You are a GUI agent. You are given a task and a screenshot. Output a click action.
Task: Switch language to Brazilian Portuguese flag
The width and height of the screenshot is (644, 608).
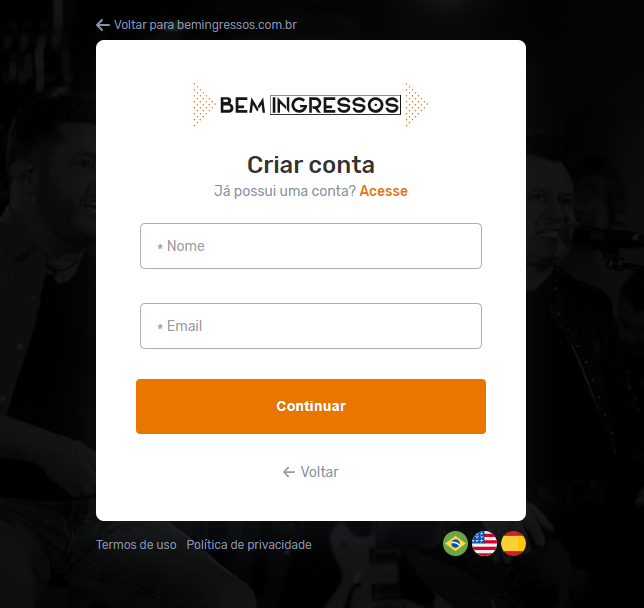tap(455, 544)
